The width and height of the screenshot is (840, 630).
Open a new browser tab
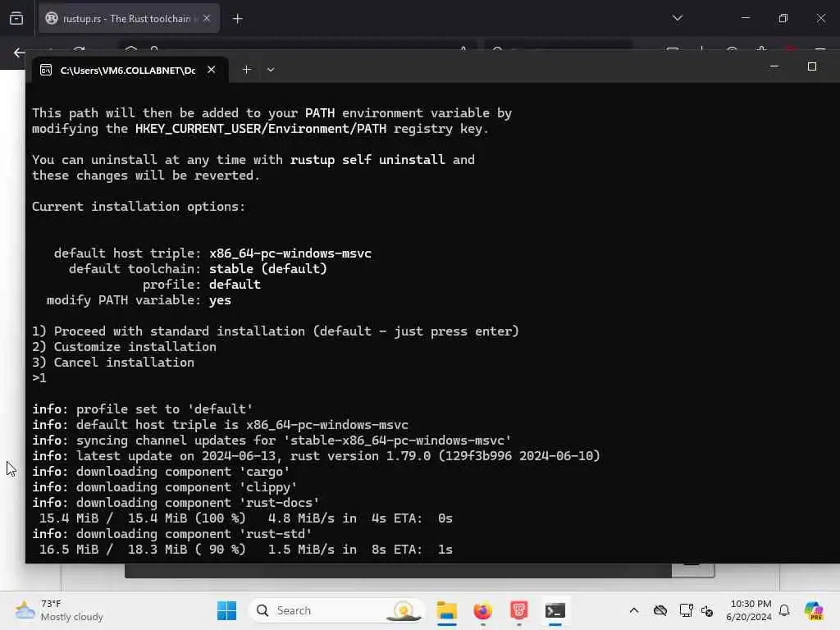(x=237, y=19)
